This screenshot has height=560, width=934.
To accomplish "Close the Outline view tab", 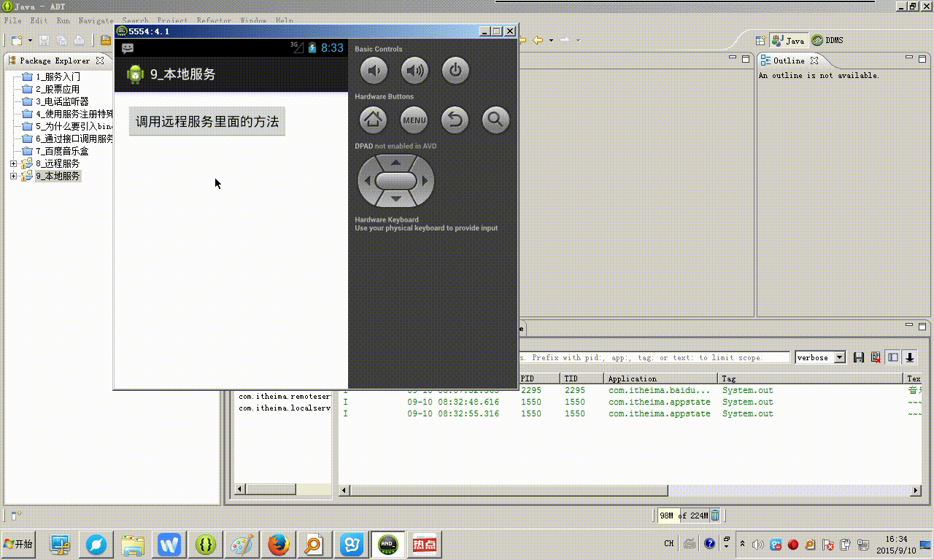I will click(814, 61).
